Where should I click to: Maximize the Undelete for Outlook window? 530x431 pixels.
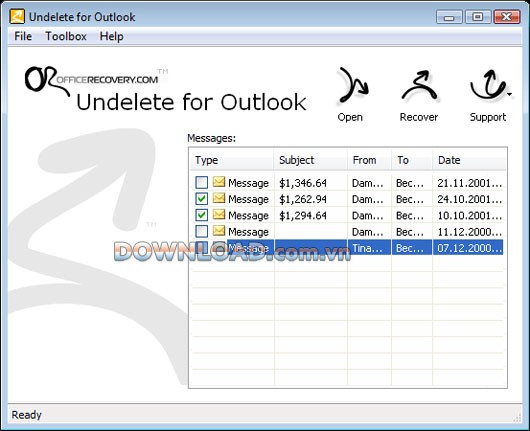click(x=478, y=17)
